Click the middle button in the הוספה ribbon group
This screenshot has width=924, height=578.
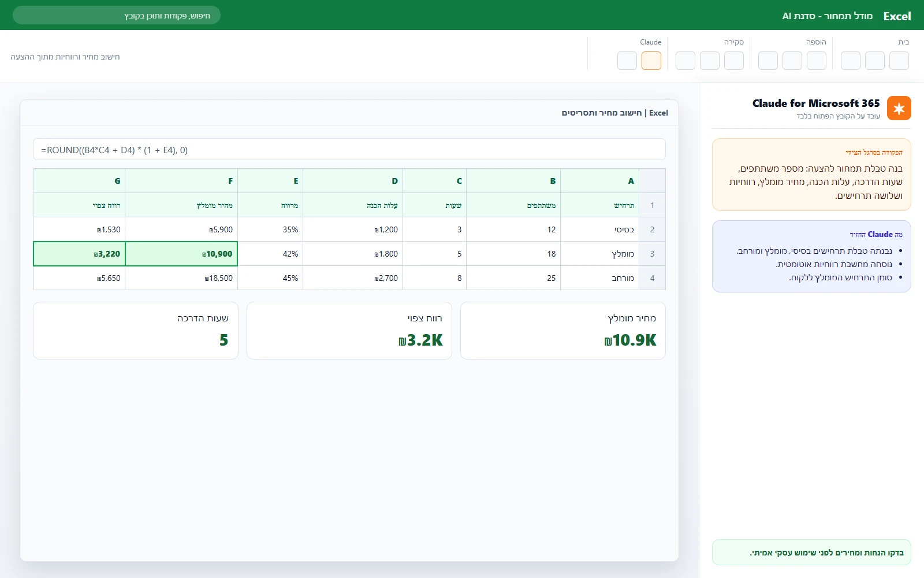pos(792,61)
